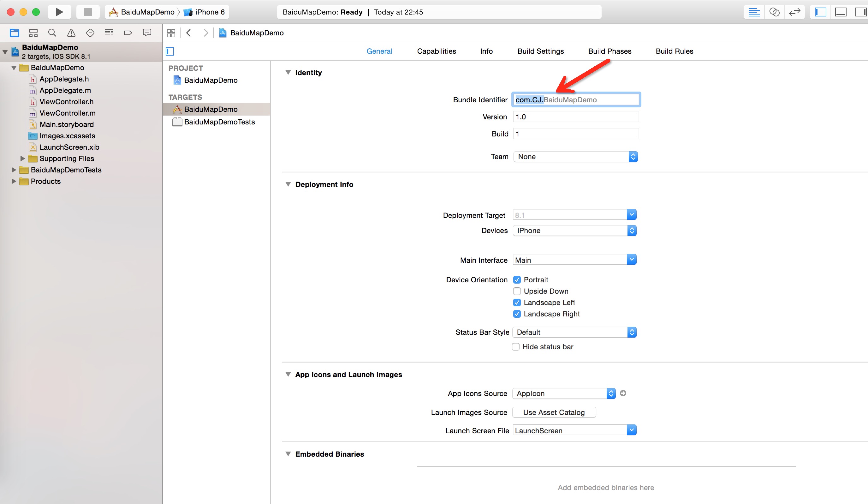The height and width of the screenshot is (504, 868).
Task: Open Main.storyboard file
Action: point(67,124)
